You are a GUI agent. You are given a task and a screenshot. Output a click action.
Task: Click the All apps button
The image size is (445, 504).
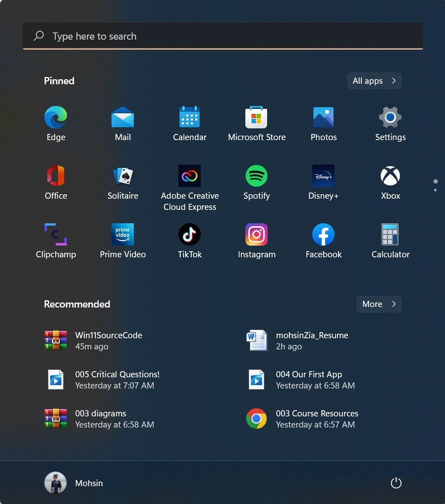click(x=374, y=81)
